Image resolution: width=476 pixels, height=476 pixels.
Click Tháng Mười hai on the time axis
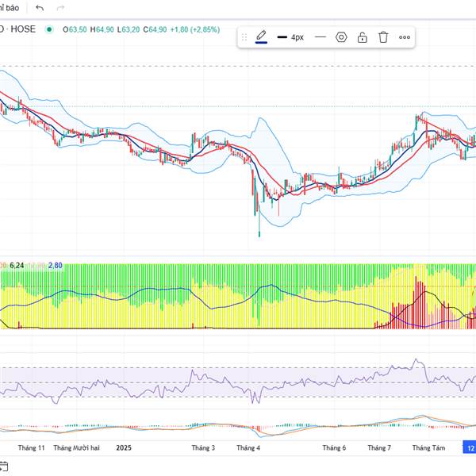[x=76, y=447]
